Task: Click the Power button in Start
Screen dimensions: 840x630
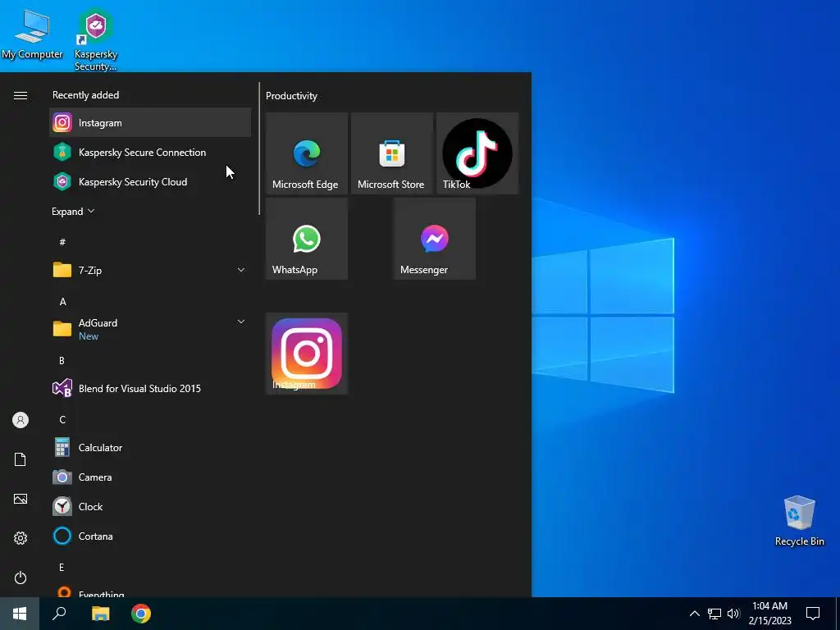Action: pos(21,577)
